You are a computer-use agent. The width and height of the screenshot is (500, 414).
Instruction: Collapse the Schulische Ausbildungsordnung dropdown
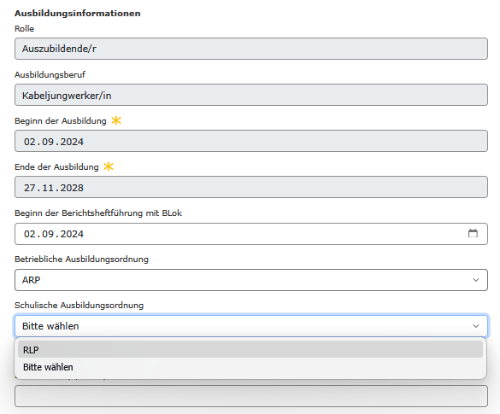click(x=251, y=326)
